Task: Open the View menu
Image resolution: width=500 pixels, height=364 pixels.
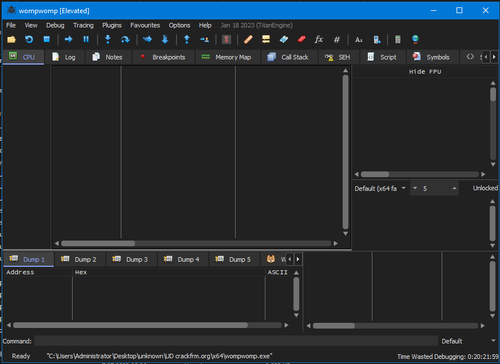Action: 31,25
